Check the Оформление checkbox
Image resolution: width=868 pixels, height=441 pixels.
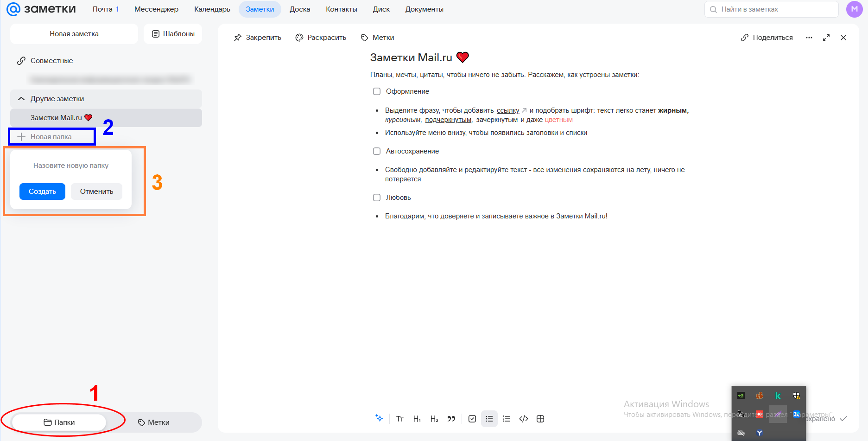point(377,91)
